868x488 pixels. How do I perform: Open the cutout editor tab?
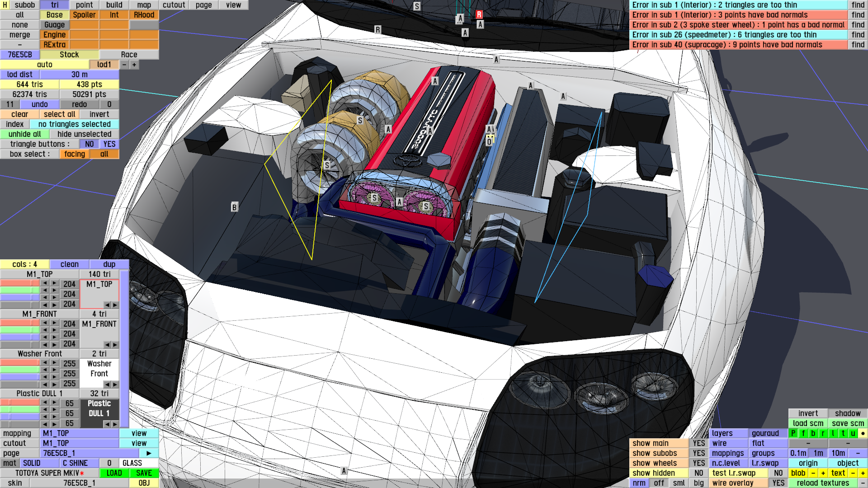click(x=174, y=5)
